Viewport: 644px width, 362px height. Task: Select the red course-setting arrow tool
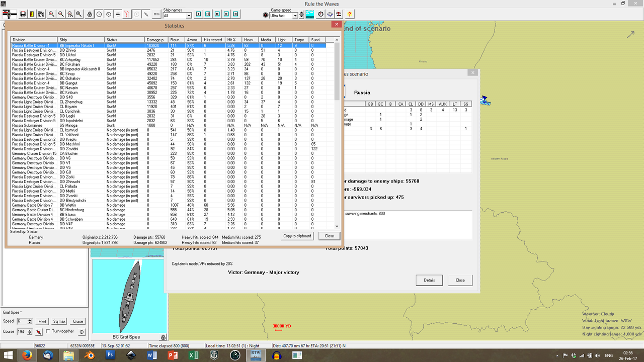pyautogui.click(x=39, y=331)
